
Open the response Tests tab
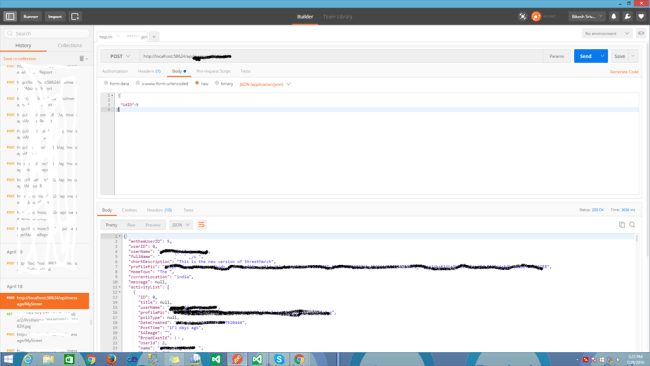point(188,210)
